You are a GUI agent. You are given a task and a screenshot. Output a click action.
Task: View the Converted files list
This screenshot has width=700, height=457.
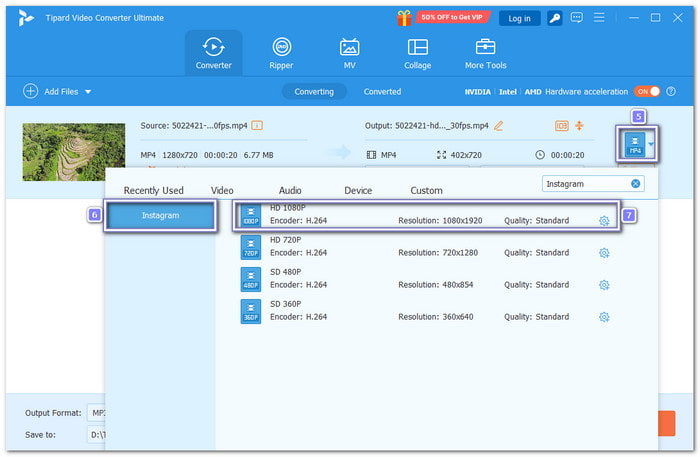coord(382,91)
